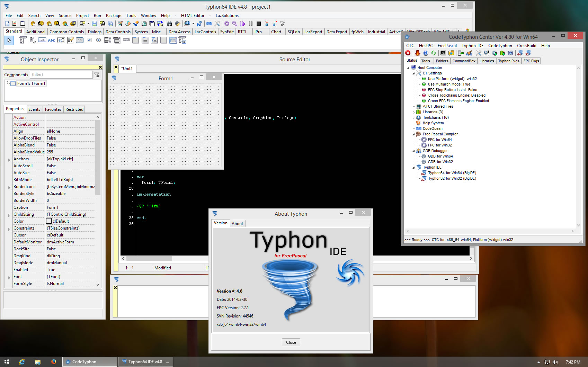The width and height of the screenshot is (588, 367).
Task: Collapse the Host Computer tree node
Action: point(408,68)
